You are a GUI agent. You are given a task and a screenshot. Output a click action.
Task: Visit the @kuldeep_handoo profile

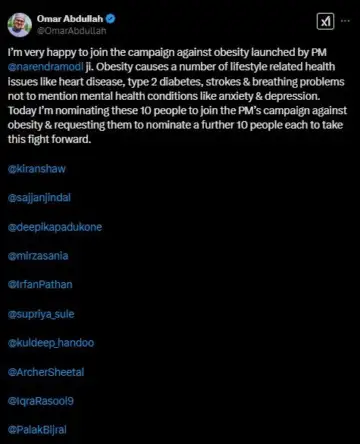[51, 343]
